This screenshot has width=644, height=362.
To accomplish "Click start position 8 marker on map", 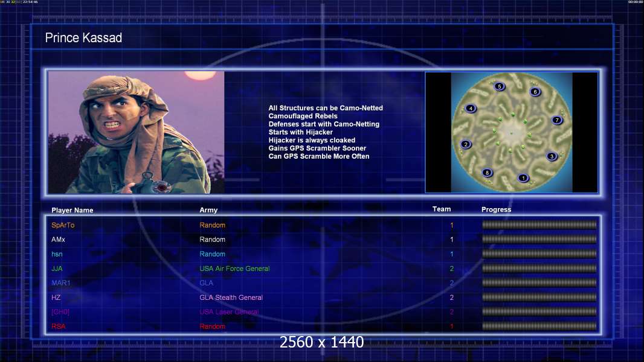I will [487, 173].
